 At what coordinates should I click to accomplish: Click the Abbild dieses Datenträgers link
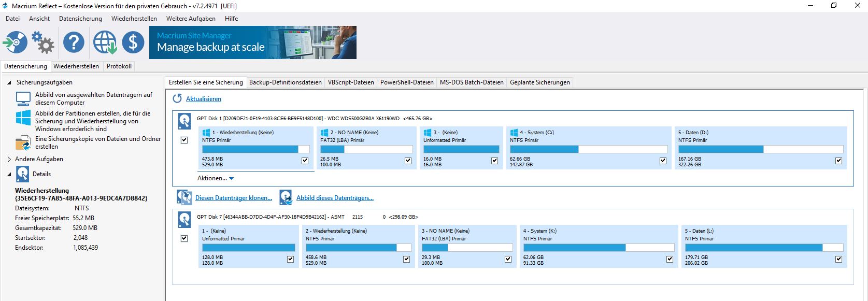click(335, 198)
